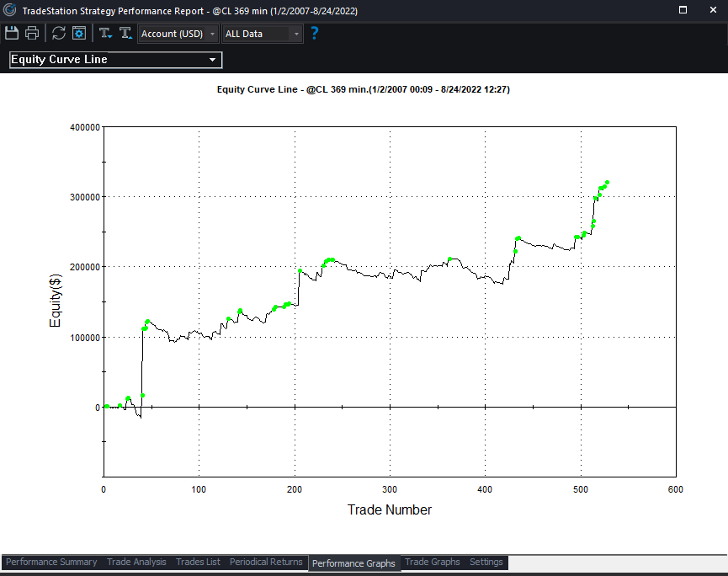Click the 500 x-axis value
Image resolution: width=728 pixels, height=576 pixels.
tap(581, 489)
